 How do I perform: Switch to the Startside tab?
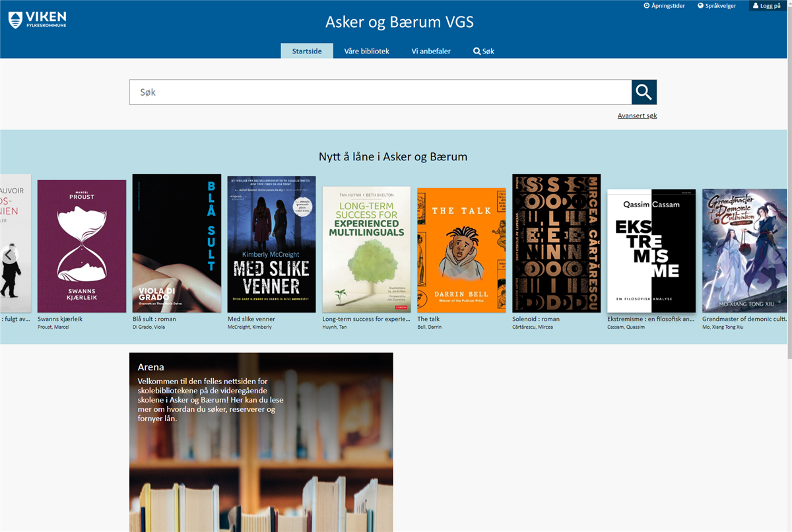[x=307, y=51]
